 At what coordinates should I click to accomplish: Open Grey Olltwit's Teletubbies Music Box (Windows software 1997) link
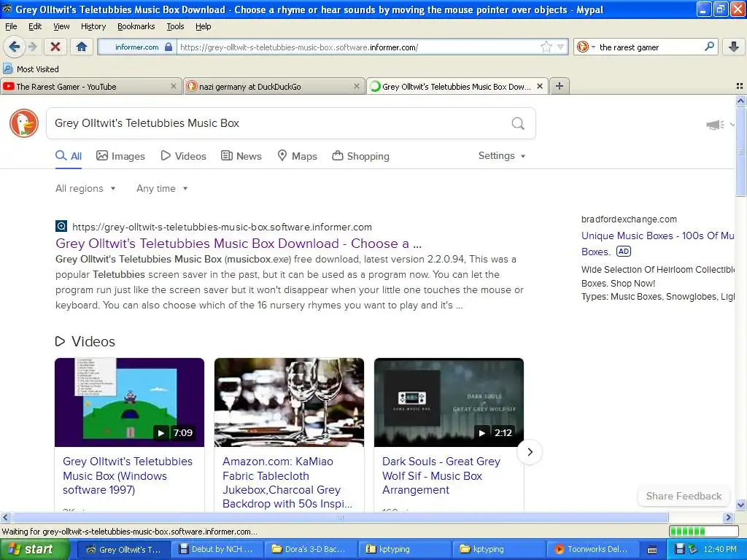128,475
